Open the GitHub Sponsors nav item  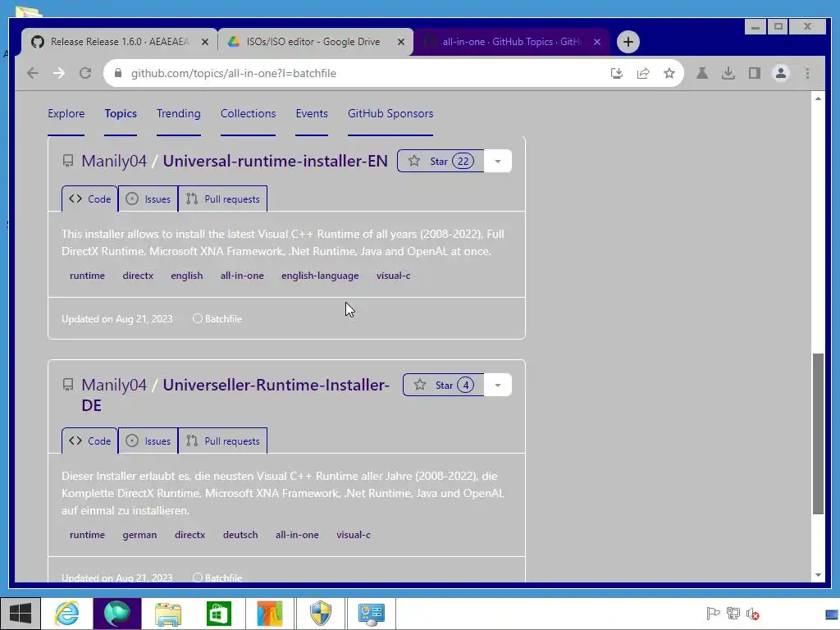tap(390, 113)
